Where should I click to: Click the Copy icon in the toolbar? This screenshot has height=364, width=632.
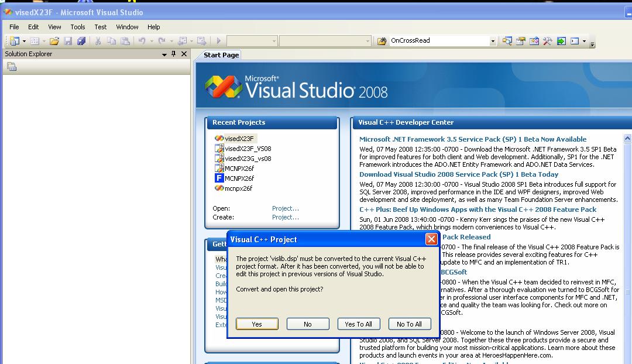(x=111, y=41)
